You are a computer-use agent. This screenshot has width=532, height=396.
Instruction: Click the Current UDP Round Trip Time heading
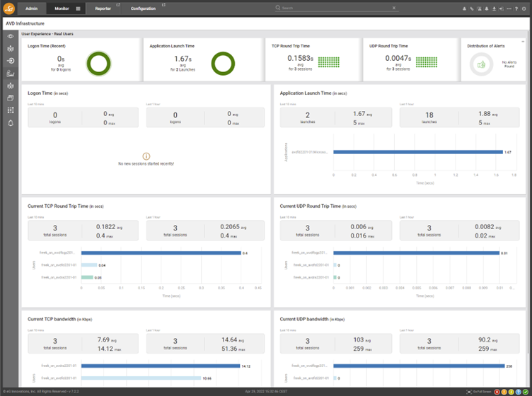click(318, 206)
